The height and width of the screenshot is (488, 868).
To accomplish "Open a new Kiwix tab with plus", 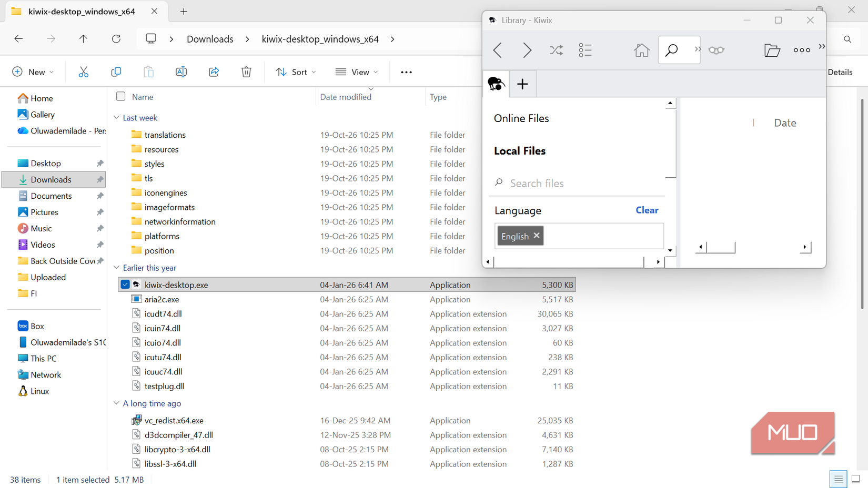I will click(x=522, y=84).
